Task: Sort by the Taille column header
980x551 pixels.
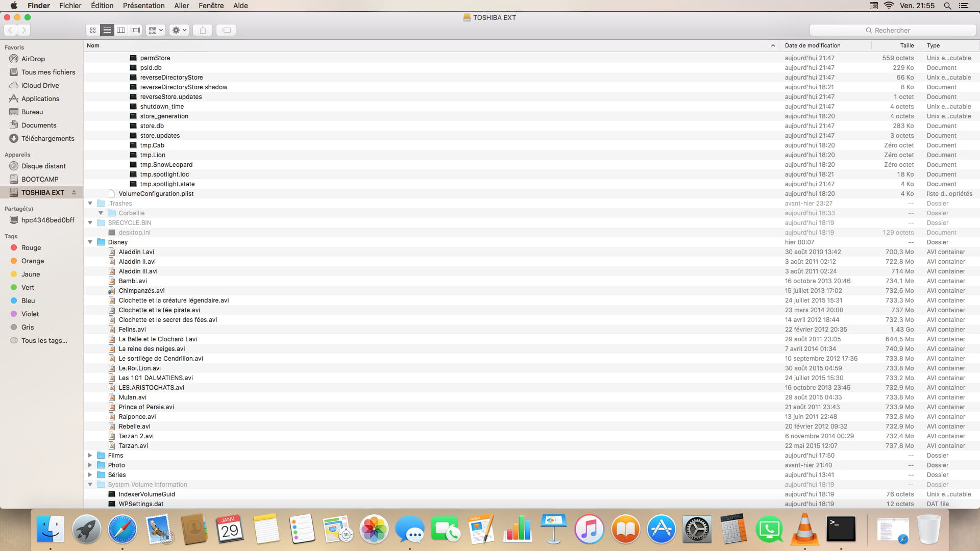Action: pyautogui.click(x=896, y=45)
